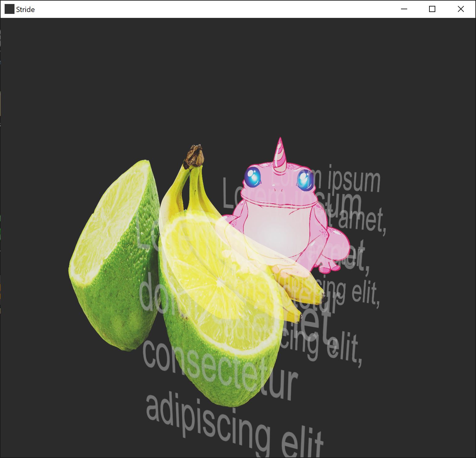Click the left lime half sprite
Screen dimensions: 476x458
click(x=114, y=255)
